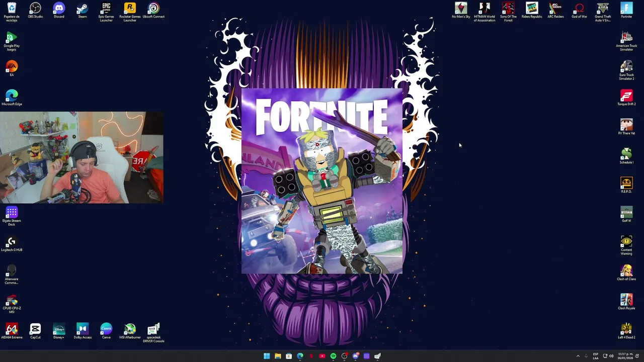This screenshot has height=362, width=644.
Task: Open File Explorer from the taskbar
Action: click(278, 356)
